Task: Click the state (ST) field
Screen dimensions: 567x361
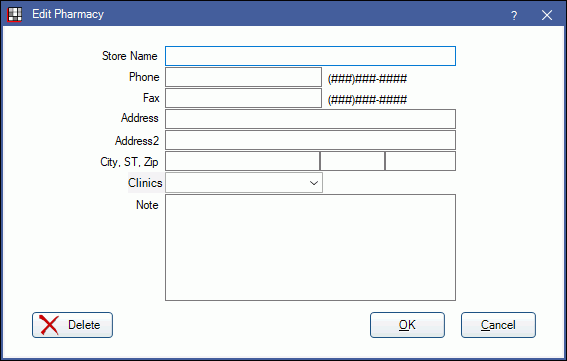Action: click(353, 161)
